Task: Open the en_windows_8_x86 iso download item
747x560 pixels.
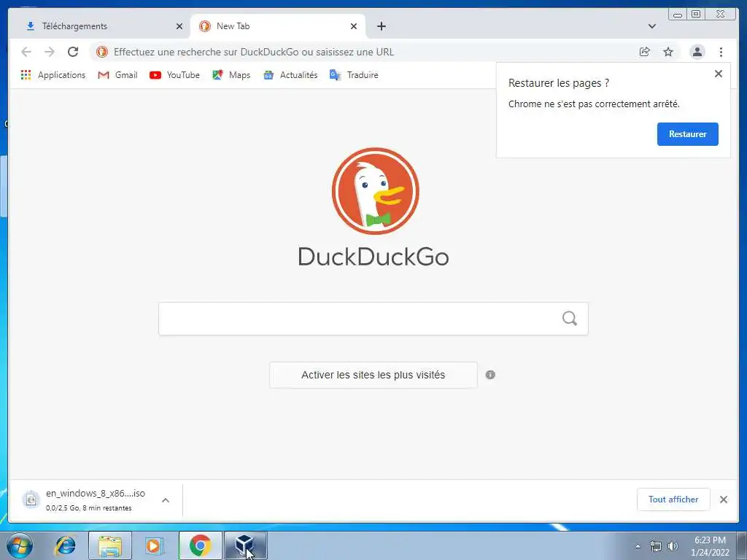Action: tap(87, 500)
